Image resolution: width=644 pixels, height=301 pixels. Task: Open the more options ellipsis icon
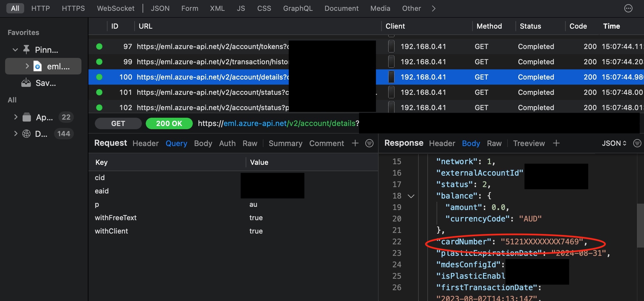(628, 8)
